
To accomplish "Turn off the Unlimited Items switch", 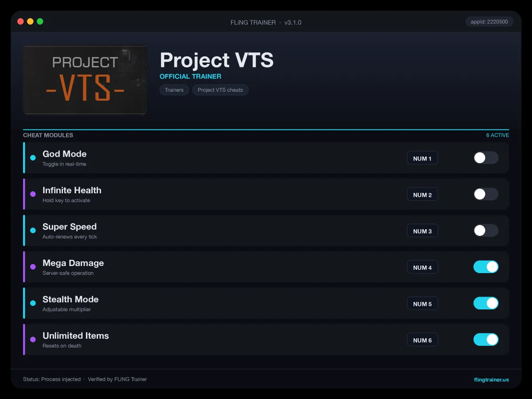I will click(x=486, y=340).
